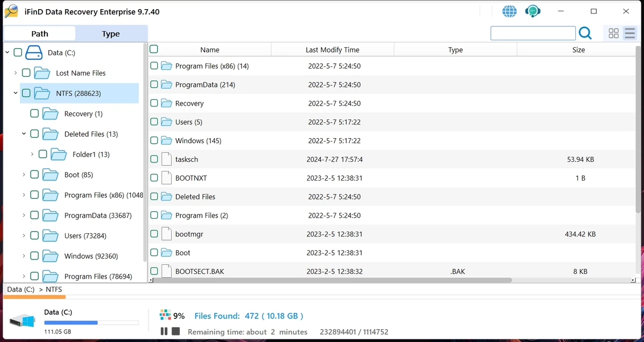Click the Deleted Files folder icon in list
644x342 pixels.
pyautogui.click(x=166, y=197)
